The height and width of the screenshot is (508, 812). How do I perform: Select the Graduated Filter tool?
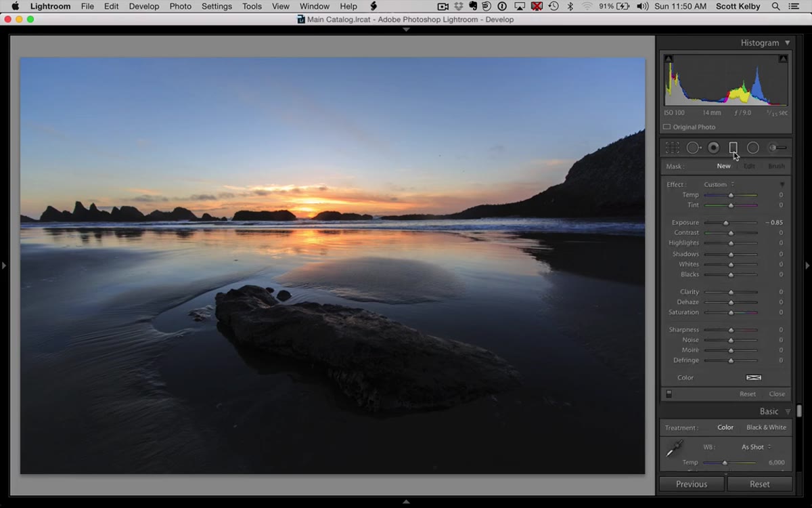tap(733, 148)
